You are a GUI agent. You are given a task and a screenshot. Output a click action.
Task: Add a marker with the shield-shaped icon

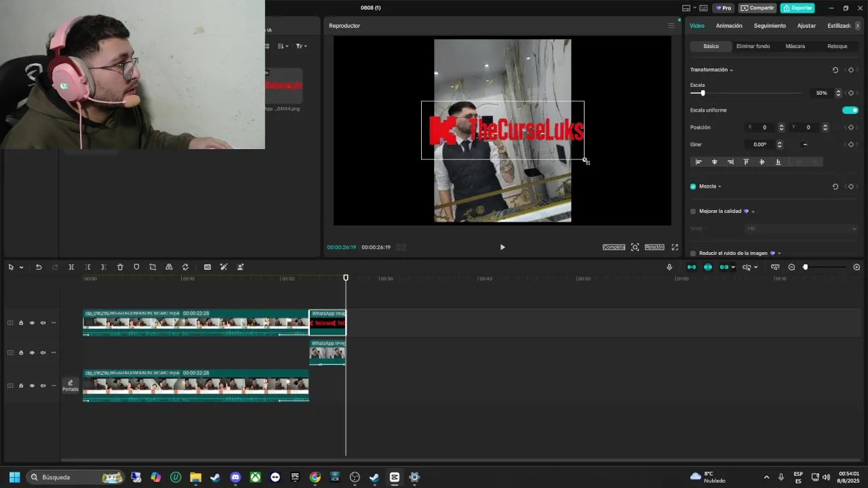tap(136, 267)
